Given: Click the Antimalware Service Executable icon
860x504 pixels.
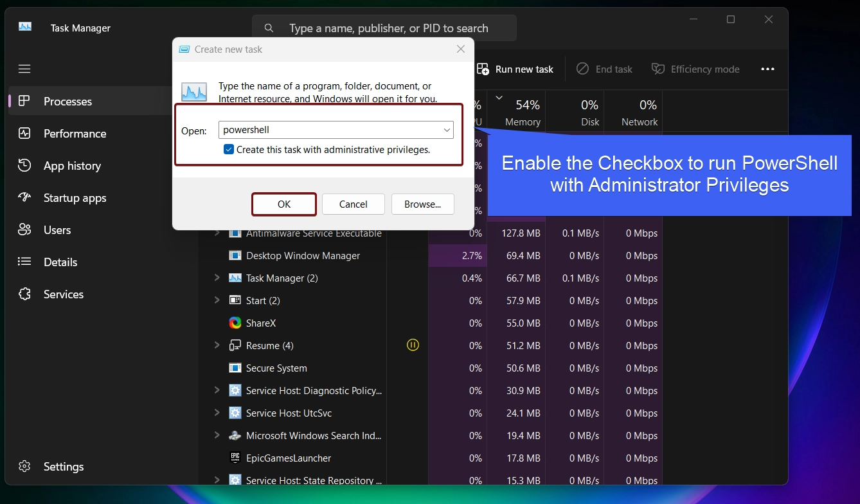Looking at the screenshot, I should pyautogui.click(x=235, y=233).
